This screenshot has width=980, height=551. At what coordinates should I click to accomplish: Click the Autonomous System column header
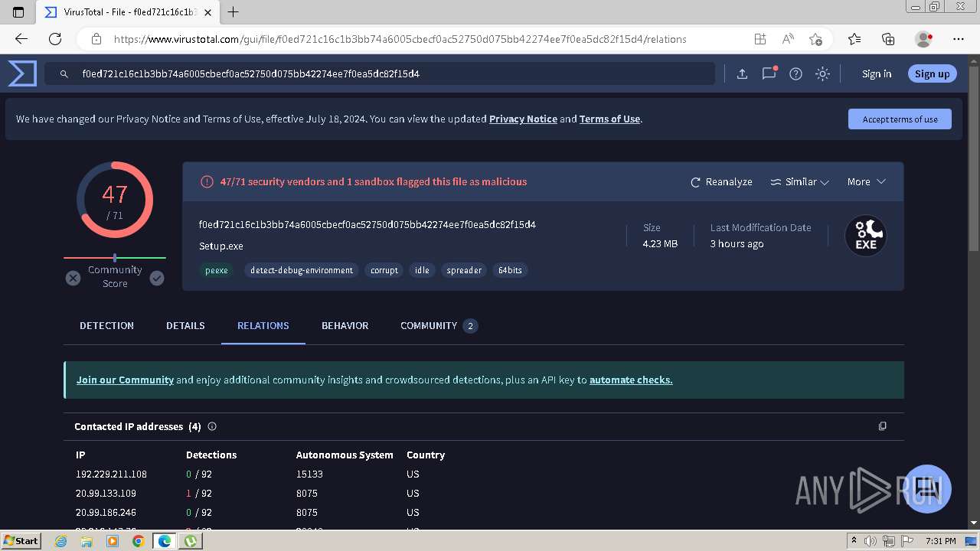[x=345, y=455]
